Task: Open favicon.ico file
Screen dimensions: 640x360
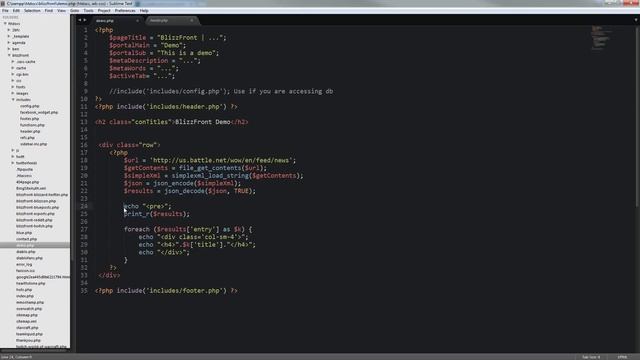Action: point(25,271)
